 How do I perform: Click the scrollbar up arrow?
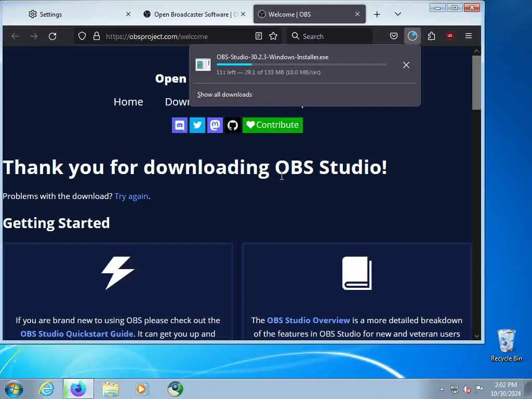[476, 51]
